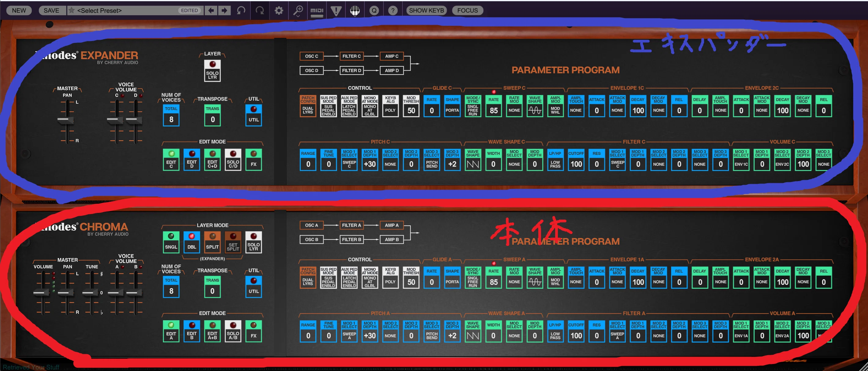Viewport: 868px width, 371px height.
Task: Open Chroma AUX PED MODE selector
Action: [x=349, y=278]
